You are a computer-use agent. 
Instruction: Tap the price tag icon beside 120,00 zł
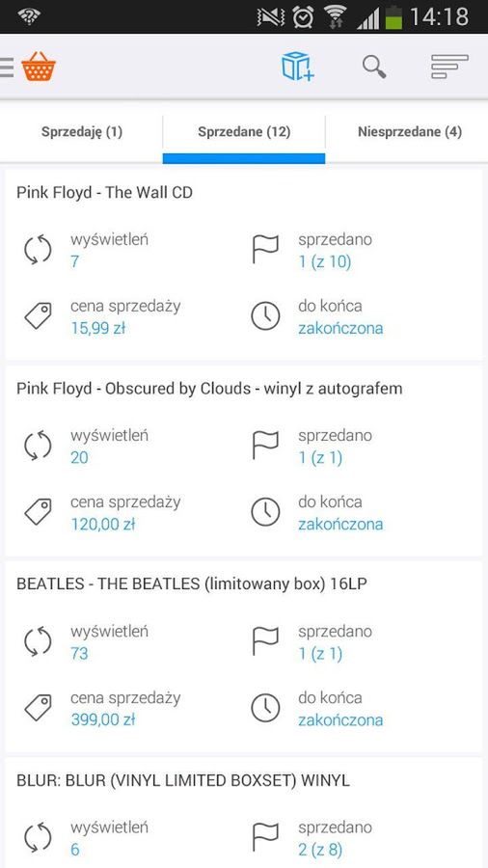click(x=38, y=512)
